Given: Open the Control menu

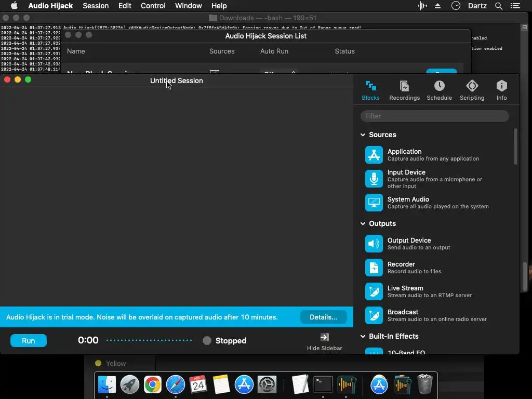Looking at the screenshot, I should (x=153, y=6).
